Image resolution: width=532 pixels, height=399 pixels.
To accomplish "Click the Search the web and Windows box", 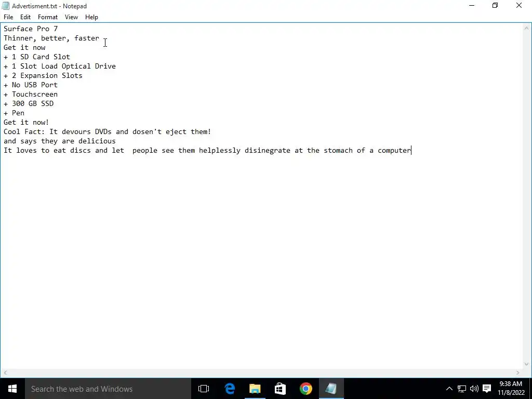I will pyautogui.click(x=108, y=389).
